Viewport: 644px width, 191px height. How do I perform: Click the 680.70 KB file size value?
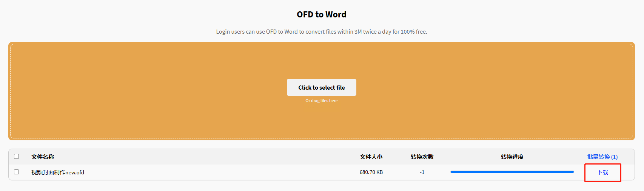[371, 172]
